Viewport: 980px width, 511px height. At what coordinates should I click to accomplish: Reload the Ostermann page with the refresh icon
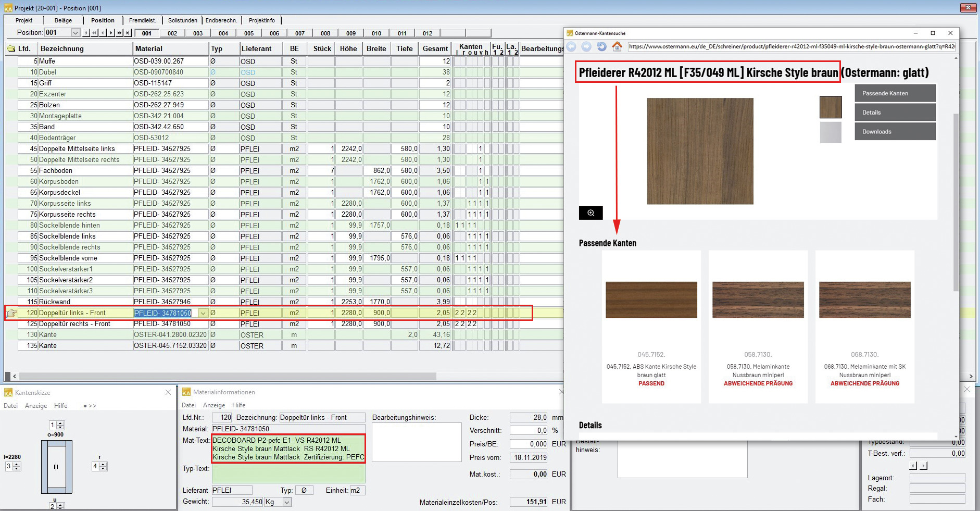[x=601, y=46]
